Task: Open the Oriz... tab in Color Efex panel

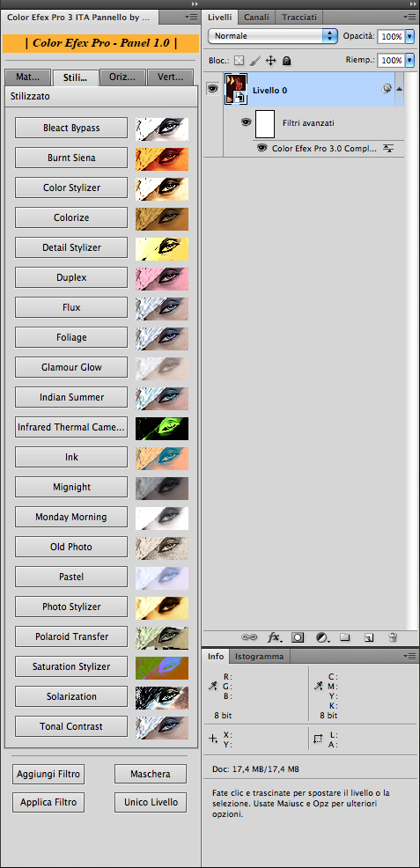Action: pos(123,77)
